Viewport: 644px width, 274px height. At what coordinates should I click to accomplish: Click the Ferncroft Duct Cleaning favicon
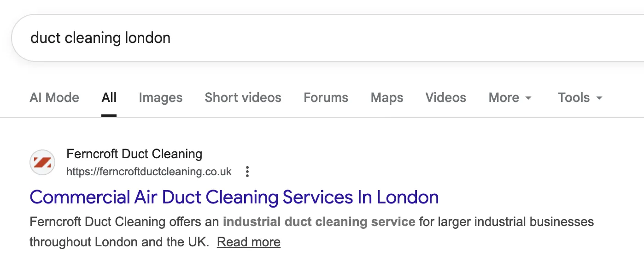tap(42, 162)
